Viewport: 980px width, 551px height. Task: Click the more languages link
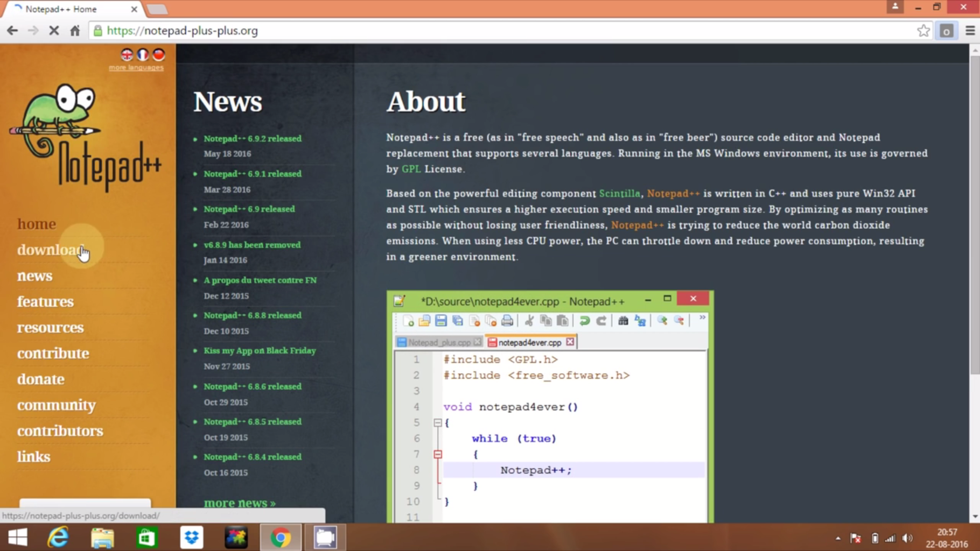(136, 67)
